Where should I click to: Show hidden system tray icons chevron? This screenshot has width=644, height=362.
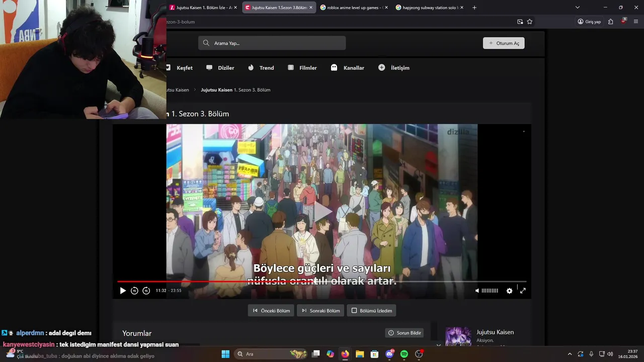pyautogui.click(x=570, y=354)
